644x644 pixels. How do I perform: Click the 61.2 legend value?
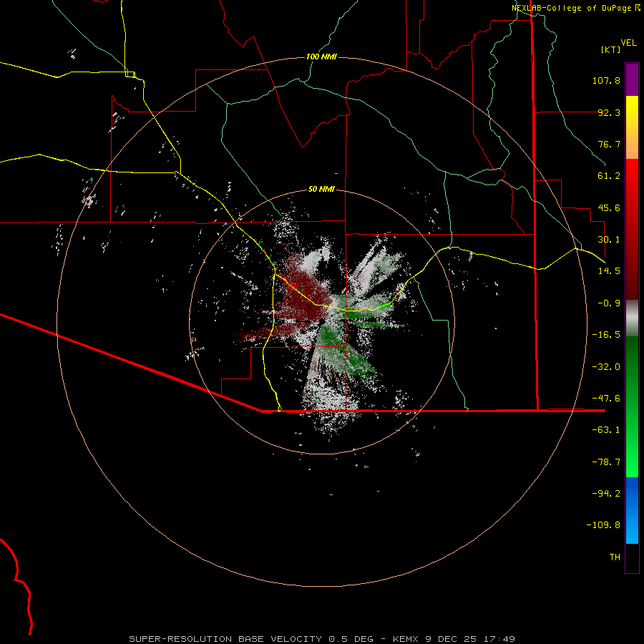pyautogui.click(x=609, y=176)
